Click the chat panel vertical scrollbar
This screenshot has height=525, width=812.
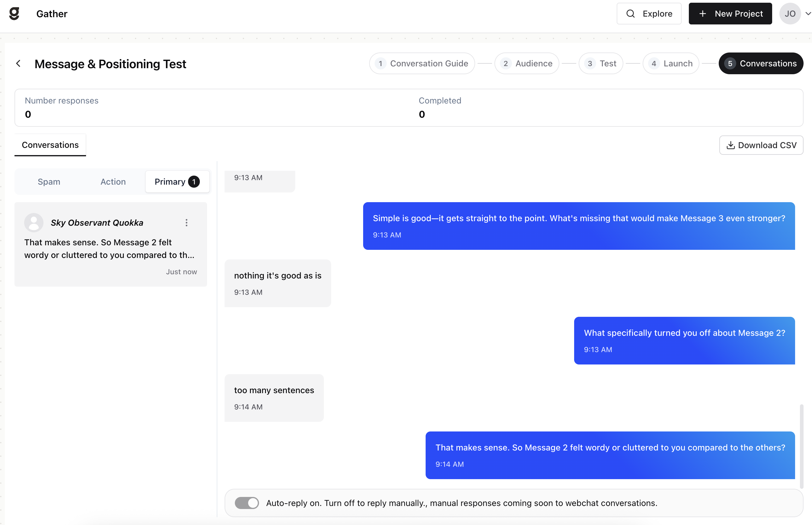tap(801, 446)
